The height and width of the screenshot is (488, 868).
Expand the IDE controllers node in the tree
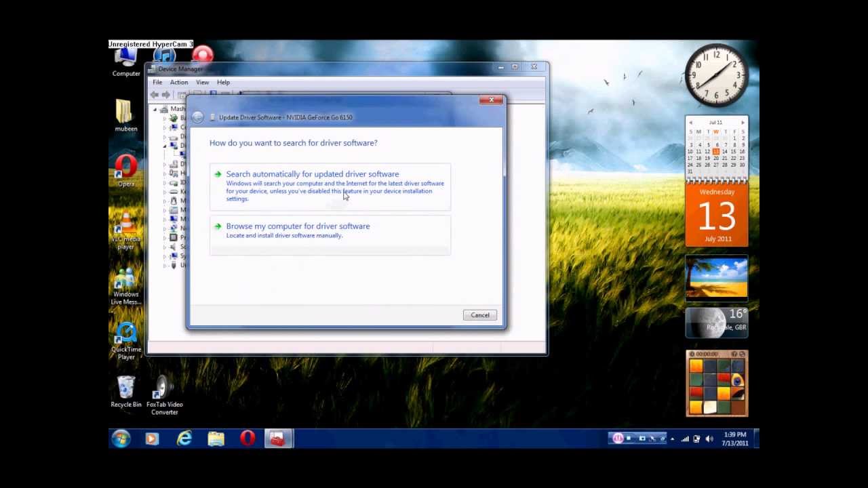(164, 183)
